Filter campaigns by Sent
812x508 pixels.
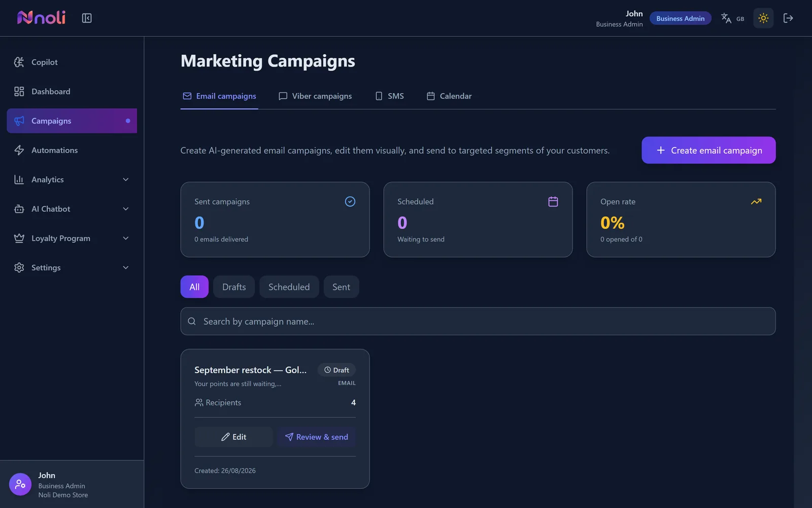click(x=341, y=287)
